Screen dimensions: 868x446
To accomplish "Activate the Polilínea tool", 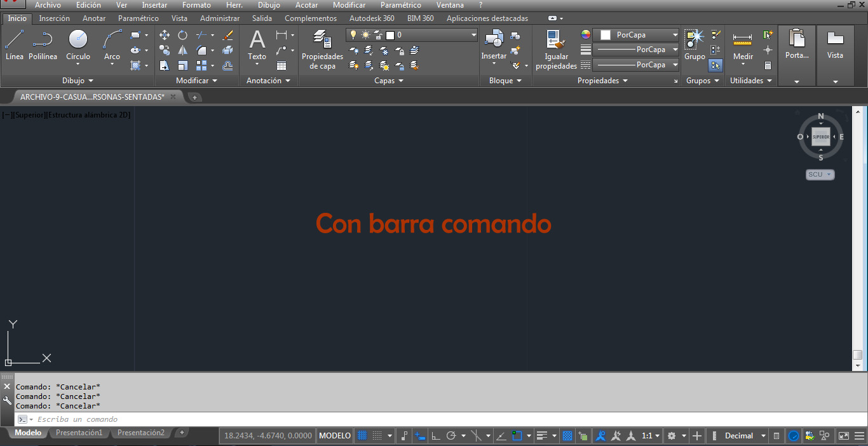I will 43,44.
